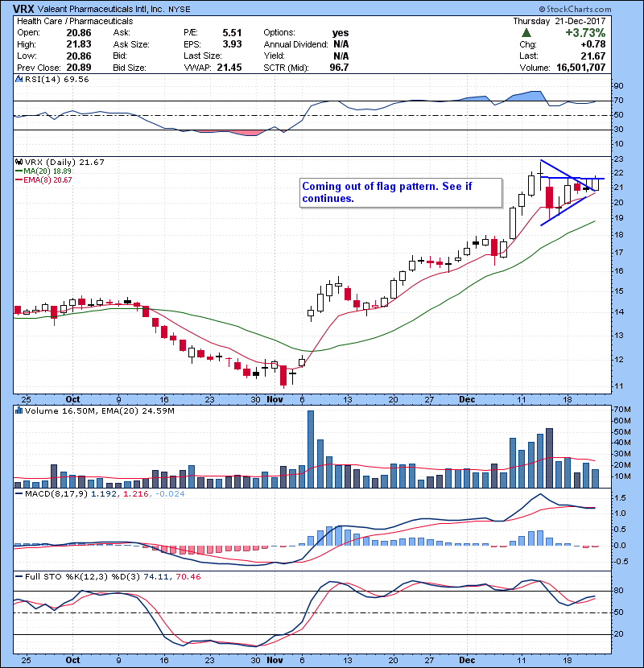The image size is (644, 668).
Task: Click the tallest volume bar near Nov 6
Action: (311, 449)
